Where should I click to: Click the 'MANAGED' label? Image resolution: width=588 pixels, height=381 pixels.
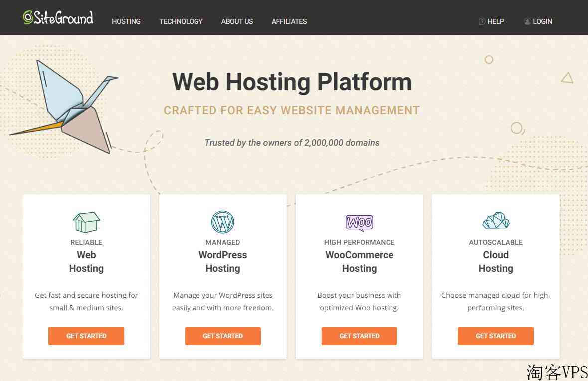tap(223, 243)
